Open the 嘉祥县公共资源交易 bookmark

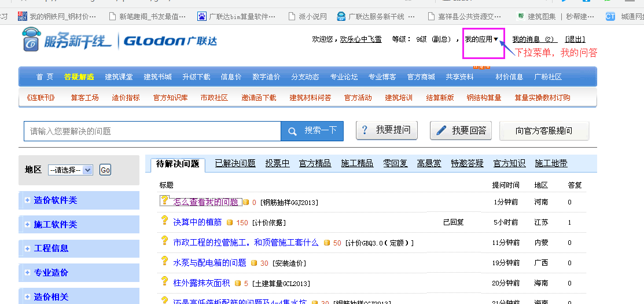pyautogui.click(x=465, y=16)
